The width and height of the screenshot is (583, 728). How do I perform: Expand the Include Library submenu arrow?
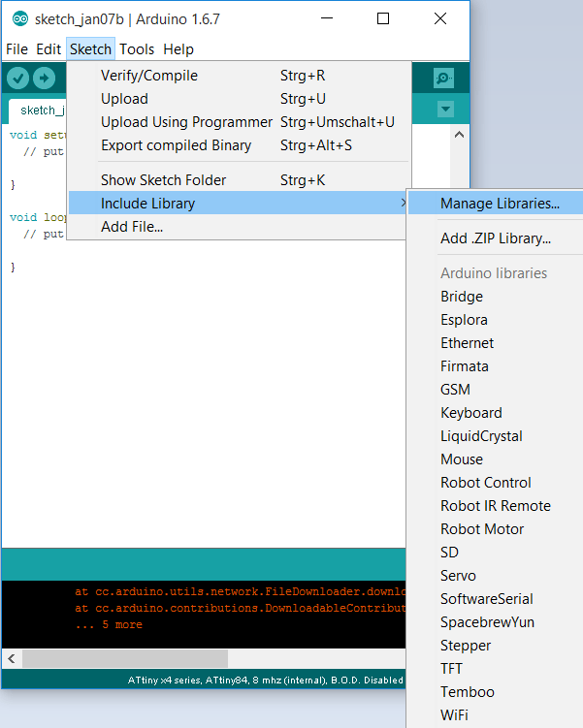[403, 204]
